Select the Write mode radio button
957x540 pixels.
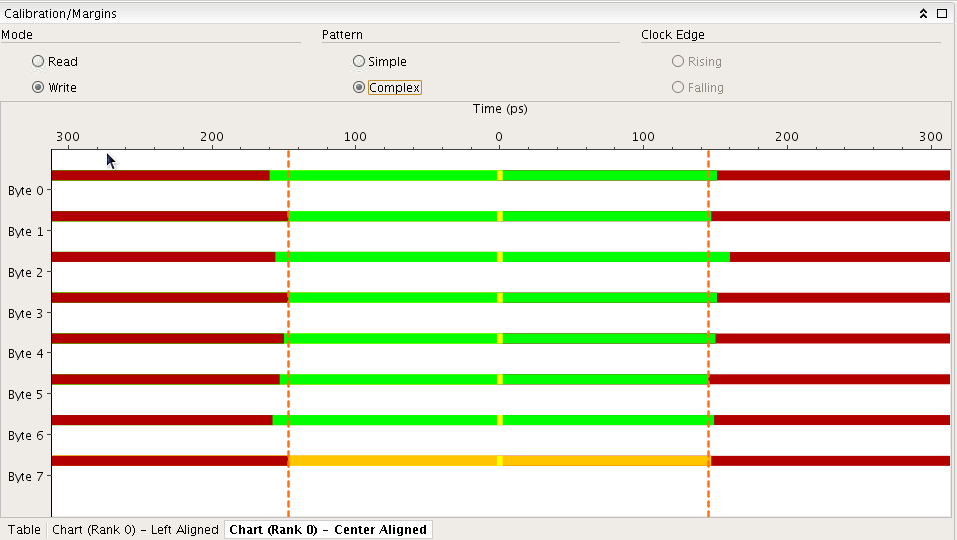(38, 87)
